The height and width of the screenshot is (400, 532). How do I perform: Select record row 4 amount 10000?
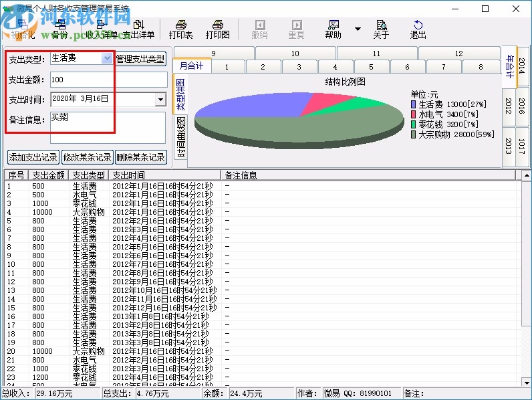(42, 212)
